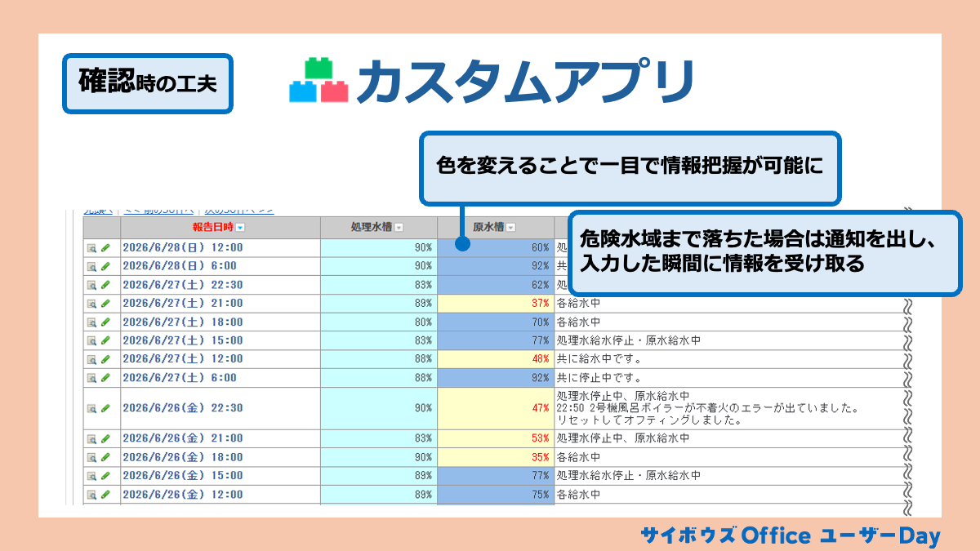Edit pencil icon in 2026/6/26 18:00 row
Image resolution: width=980 pixels, height=551 pixels.
(105, 457)
